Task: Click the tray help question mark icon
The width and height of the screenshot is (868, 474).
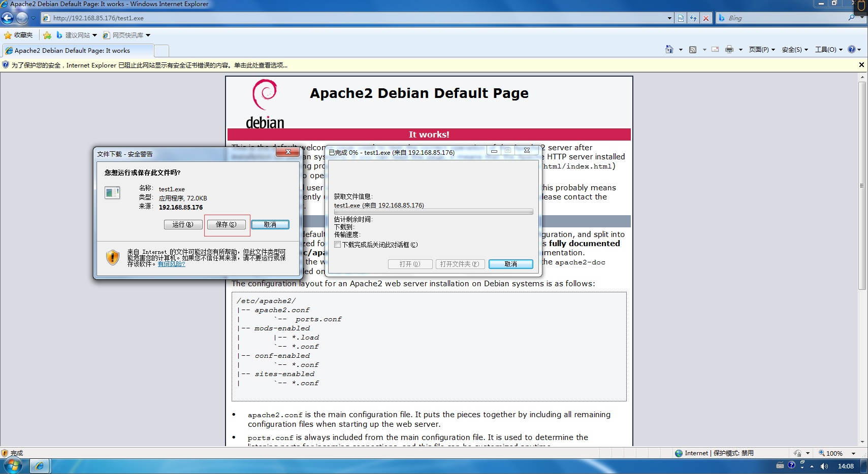Action: pyautogui.click(x=791, y=465)
